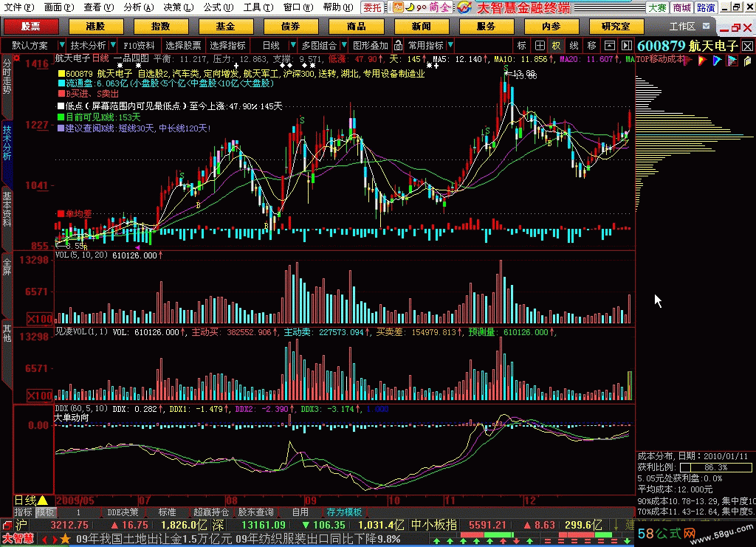Click the 大智慧 logo in status bar
Screen dimensions: 756x547
[18, 538]
